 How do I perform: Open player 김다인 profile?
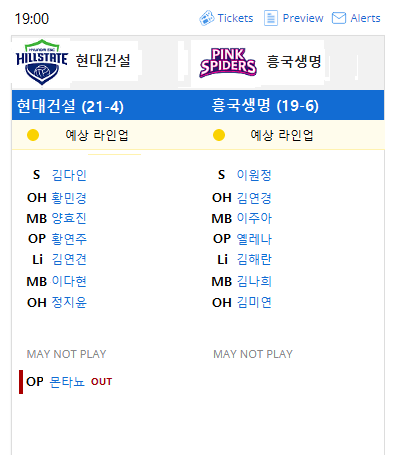pos(69,175)
